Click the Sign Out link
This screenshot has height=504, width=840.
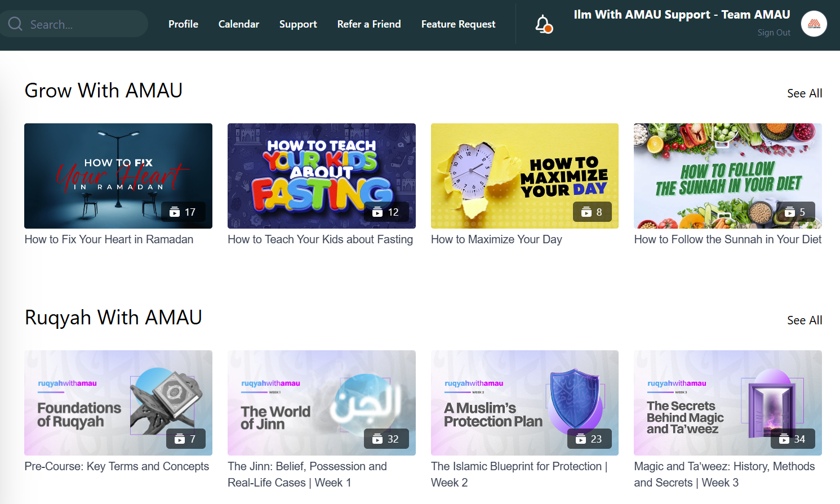click(x=774, y=33)
